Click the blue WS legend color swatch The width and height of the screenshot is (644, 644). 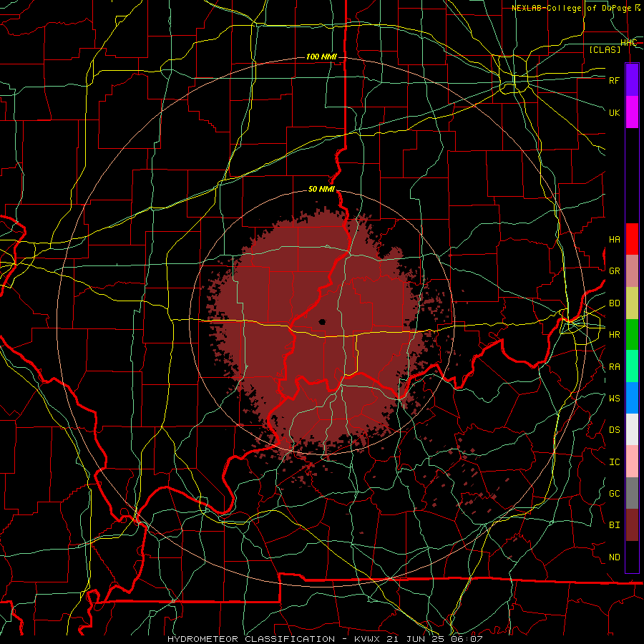pos(632,398)
